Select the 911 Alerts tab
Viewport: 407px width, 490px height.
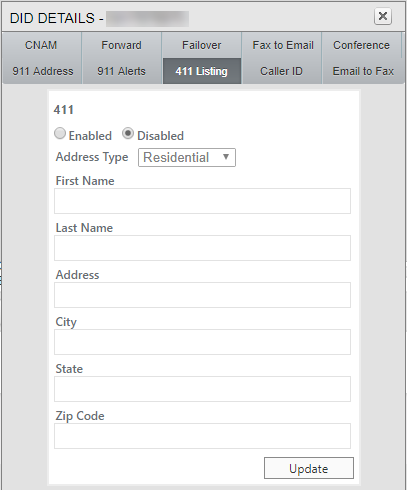click(122, 71)
